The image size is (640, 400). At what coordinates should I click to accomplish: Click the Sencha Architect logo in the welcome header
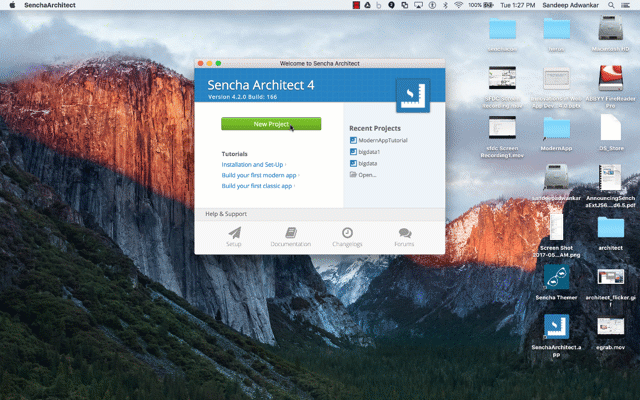coord(413,96)
